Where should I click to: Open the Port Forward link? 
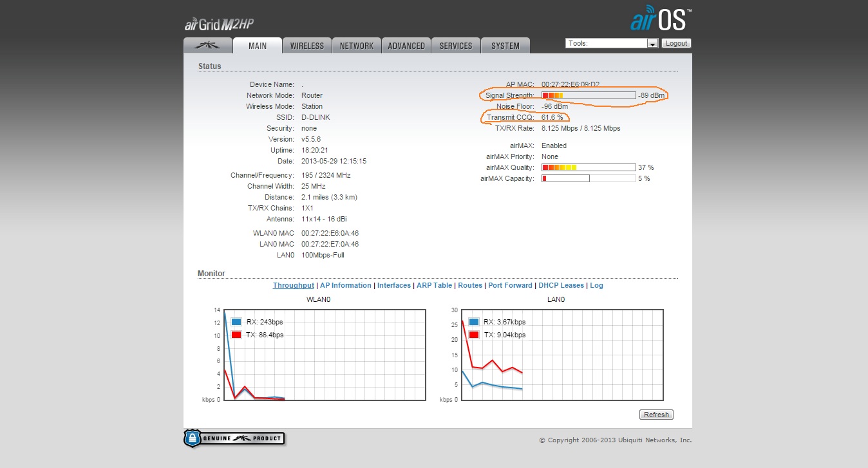tap(510, 285)
